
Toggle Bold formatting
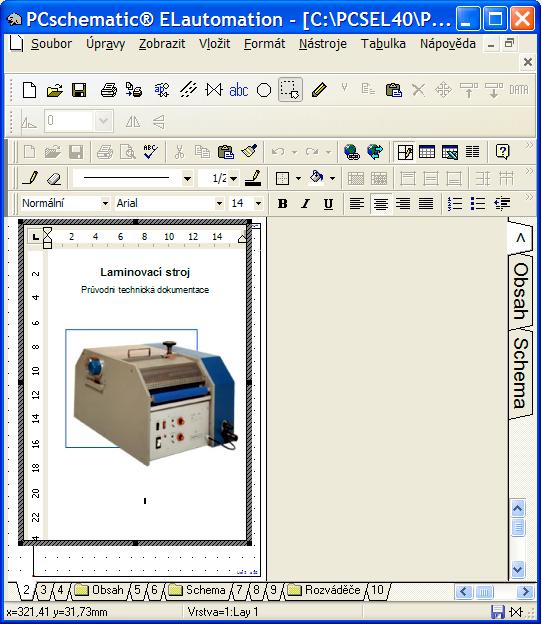283,204
